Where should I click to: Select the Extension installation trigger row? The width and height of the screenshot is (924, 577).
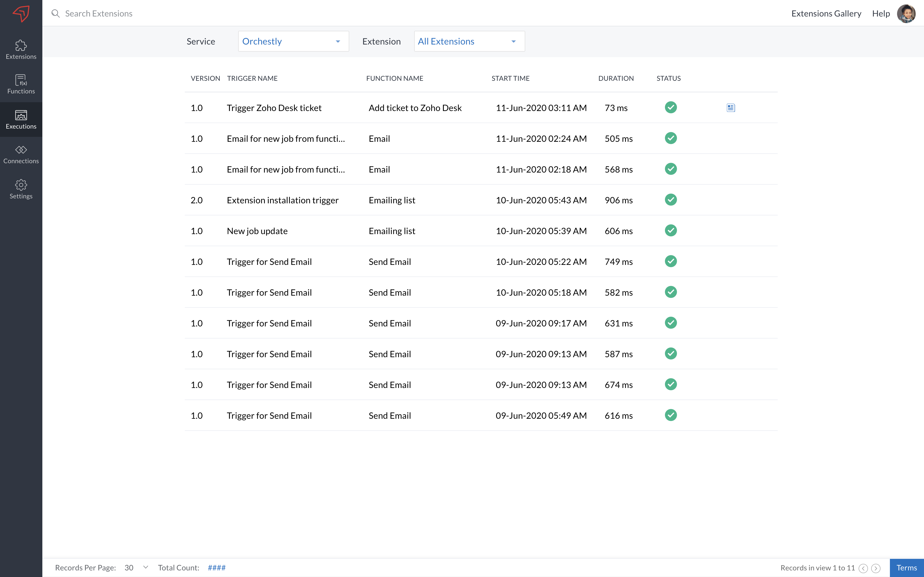click(282, 200)
